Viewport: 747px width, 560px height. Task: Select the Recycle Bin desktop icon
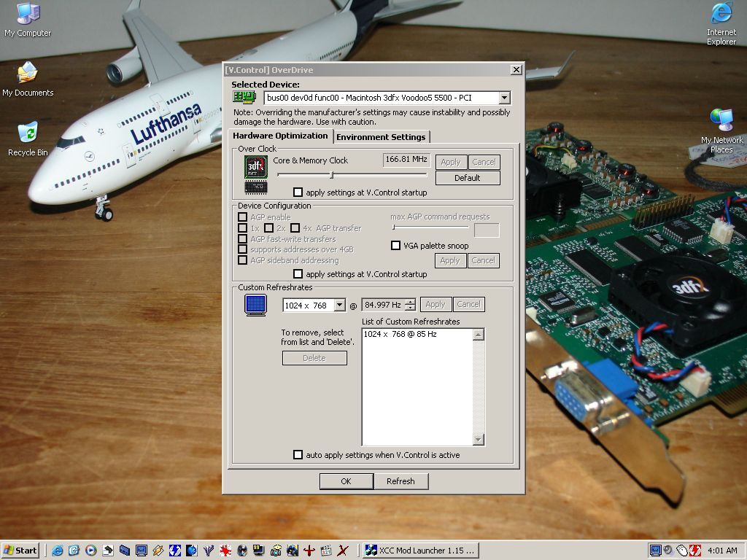click(28, 139)
